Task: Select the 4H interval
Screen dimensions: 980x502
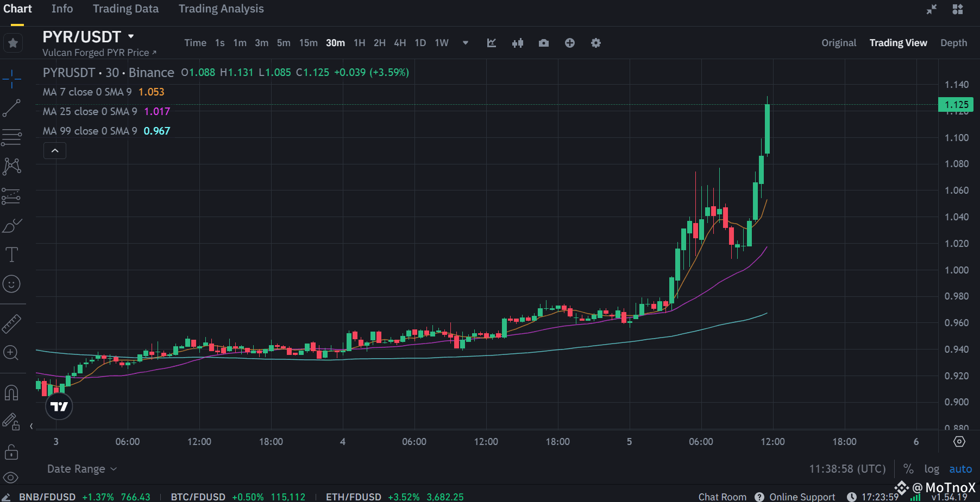Action: pos(400,43)
